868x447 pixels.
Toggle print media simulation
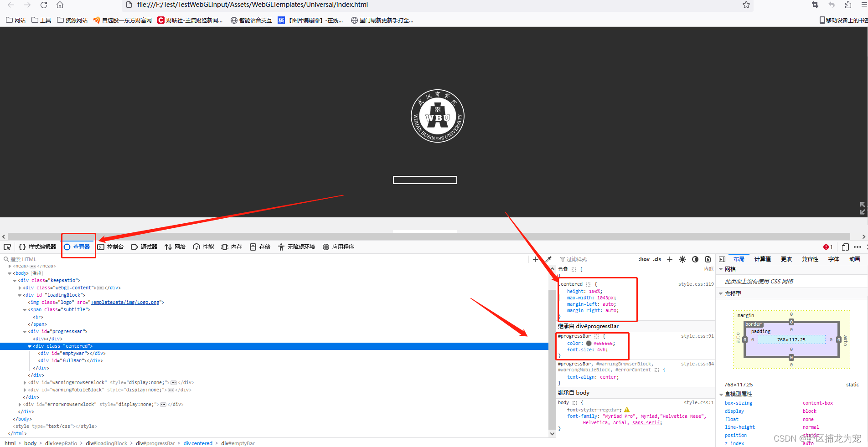pyautogui.click(x=708, y=259)
